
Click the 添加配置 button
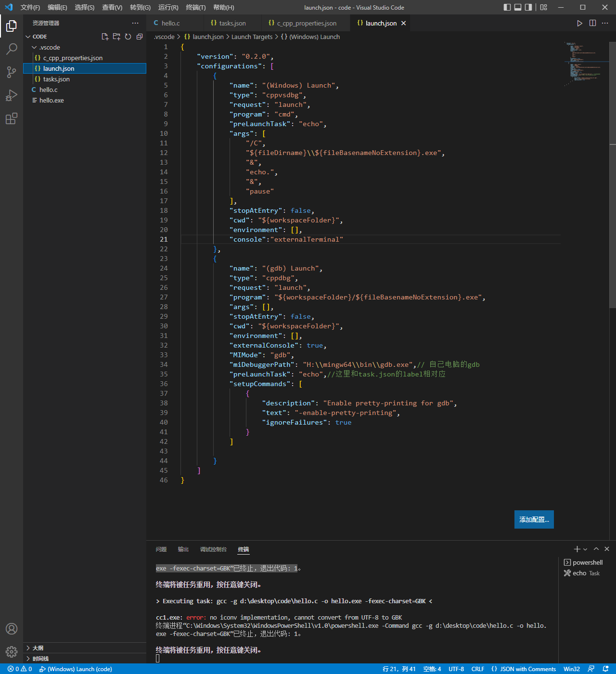tap(534, 519)
